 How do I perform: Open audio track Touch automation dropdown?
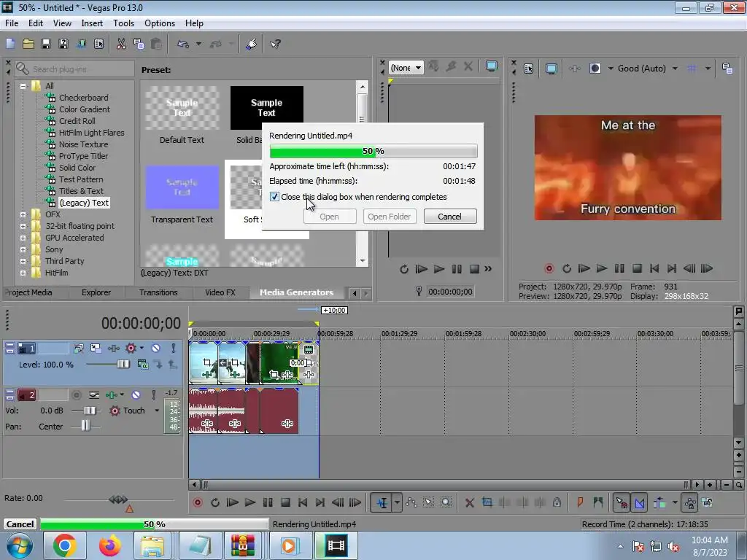pos(157,411)
